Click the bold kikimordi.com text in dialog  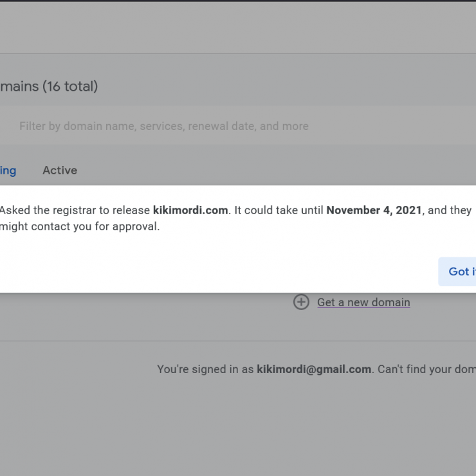pos(190,210)
